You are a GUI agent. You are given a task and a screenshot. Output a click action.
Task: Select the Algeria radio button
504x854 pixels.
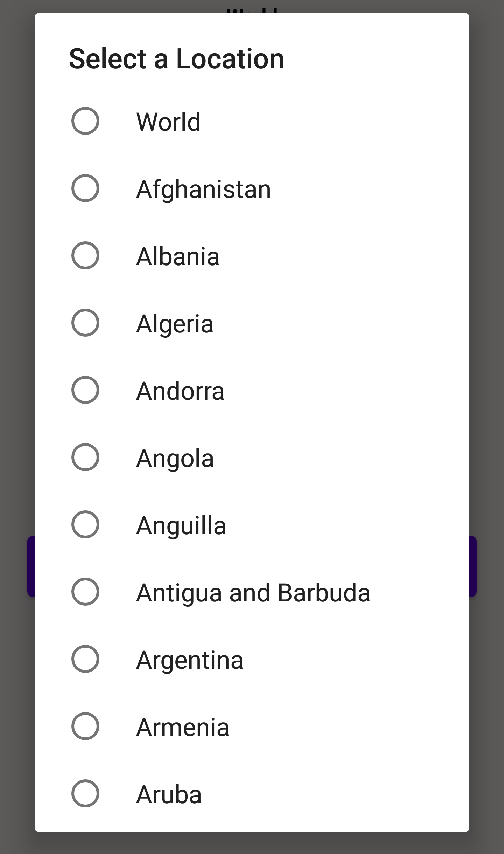(x=85, y=323)
